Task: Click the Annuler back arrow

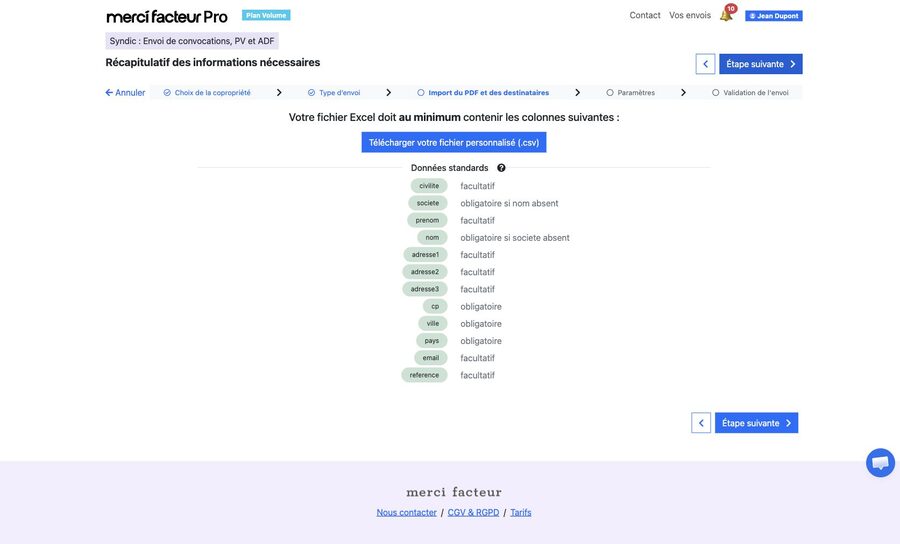Action: pos(125,92)
